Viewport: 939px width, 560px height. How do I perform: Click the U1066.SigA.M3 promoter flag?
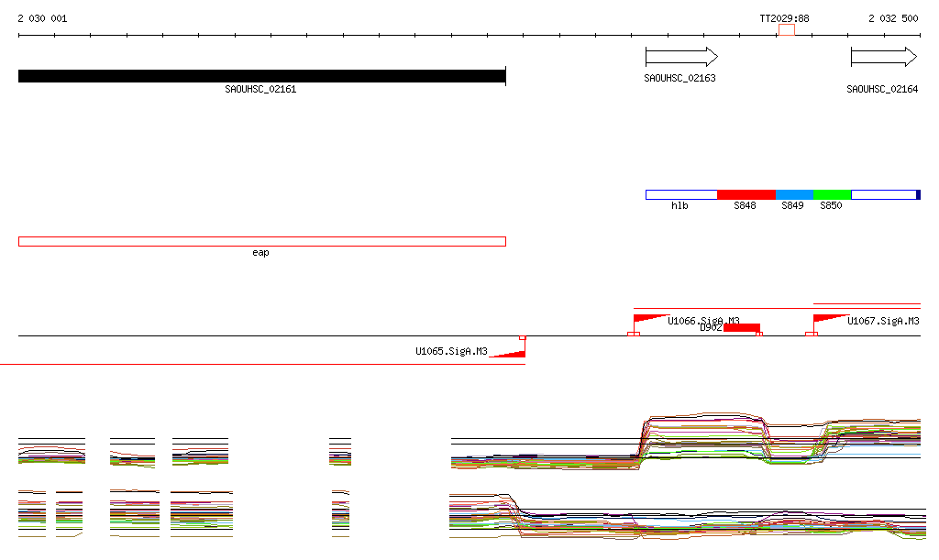point(651,319)
